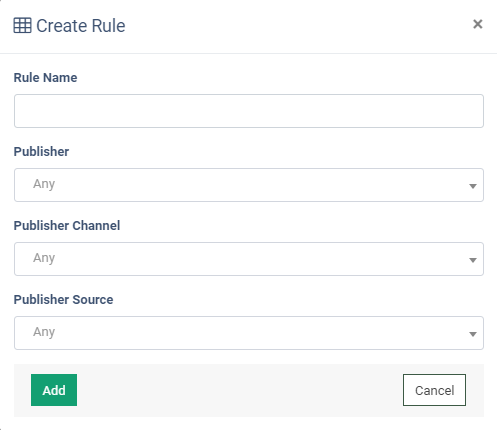Click the Any placeholder under Publisher
The image size is (497, 430).
click(x=44, y=184)
